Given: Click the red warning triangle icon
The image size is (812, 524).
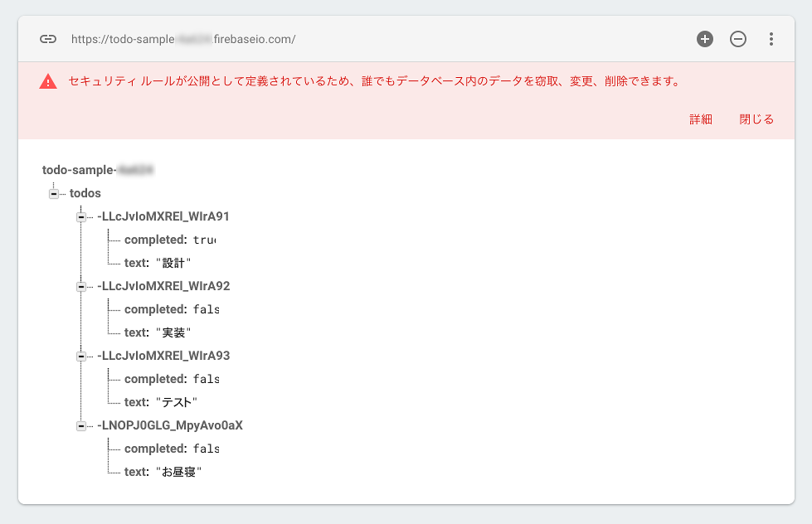Looking at the screenshot, I should click(48, 81).
